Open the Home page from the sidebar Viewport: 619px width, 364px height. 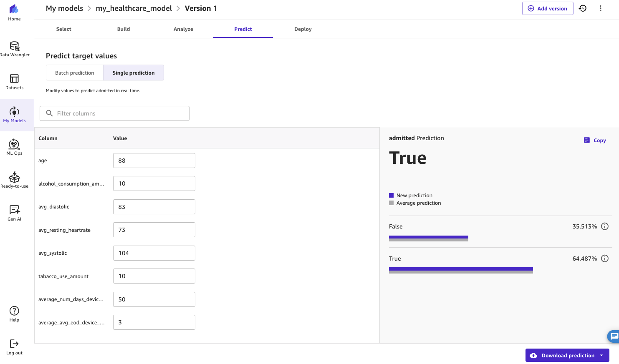click(x=14, y=13)
